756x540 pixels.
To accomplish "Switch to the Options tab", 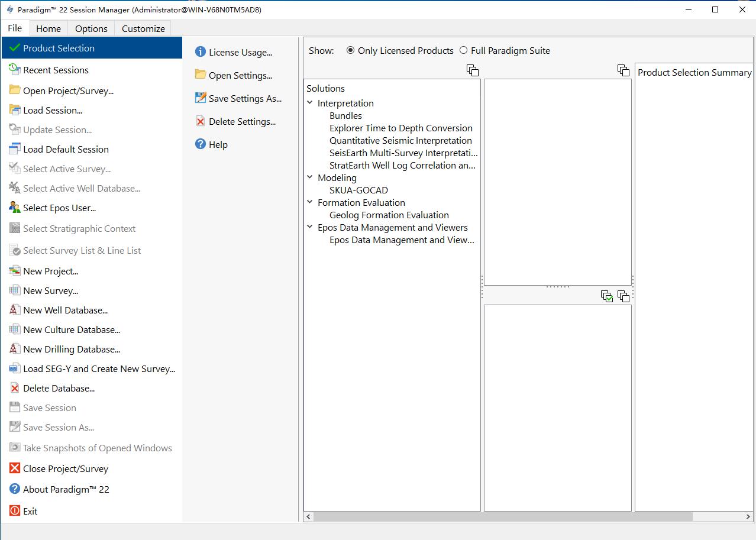I will pos(91,28).
